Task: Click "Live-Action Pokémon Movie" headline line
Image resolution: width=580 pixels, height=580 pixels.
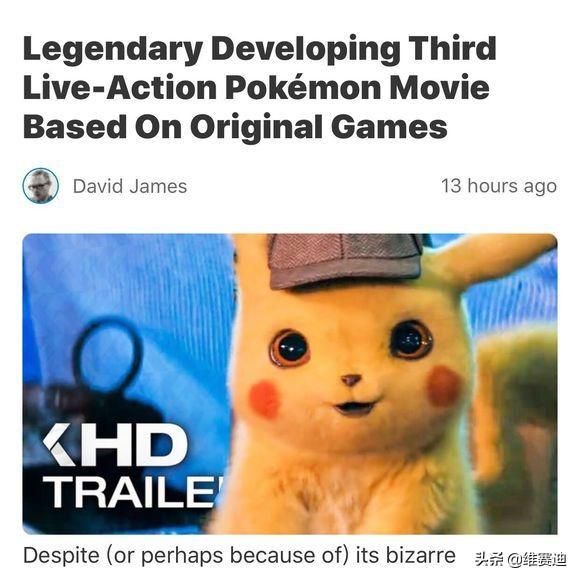Action: point(256,87)
